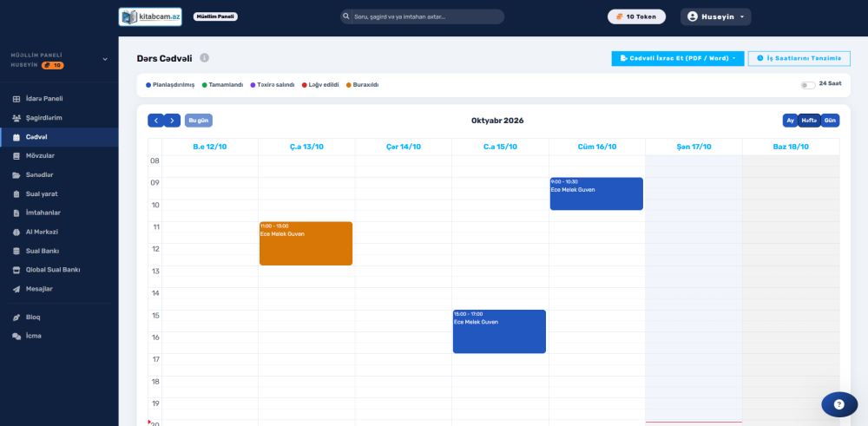Click İş Saatlarını Tənzimlə button

pyautogui.click(x=799, y=58)
